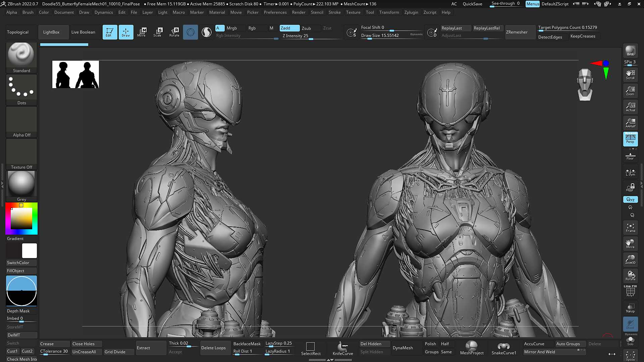Viewport: 644px width, 362px height.
Task: Toggle Persp perspective view
Action: [x=630, y=139]
